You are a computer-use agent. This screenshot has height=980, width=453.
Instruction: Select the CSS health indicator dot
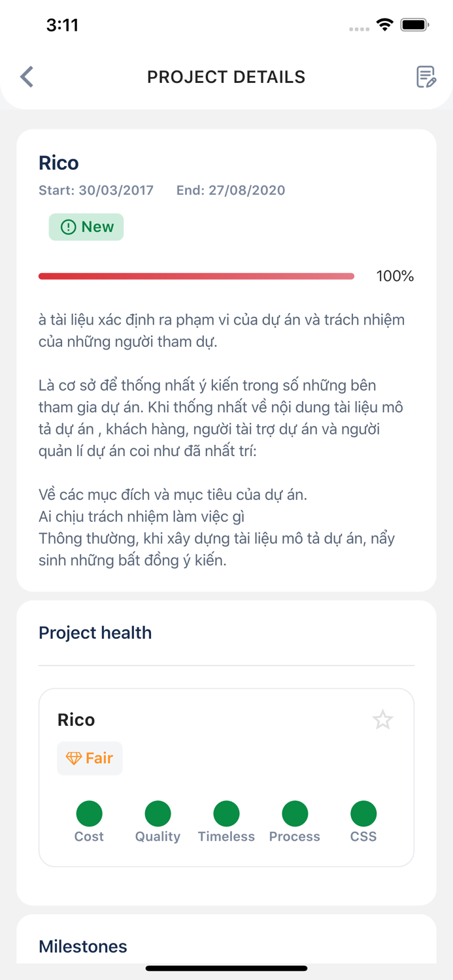click(363, 813)
